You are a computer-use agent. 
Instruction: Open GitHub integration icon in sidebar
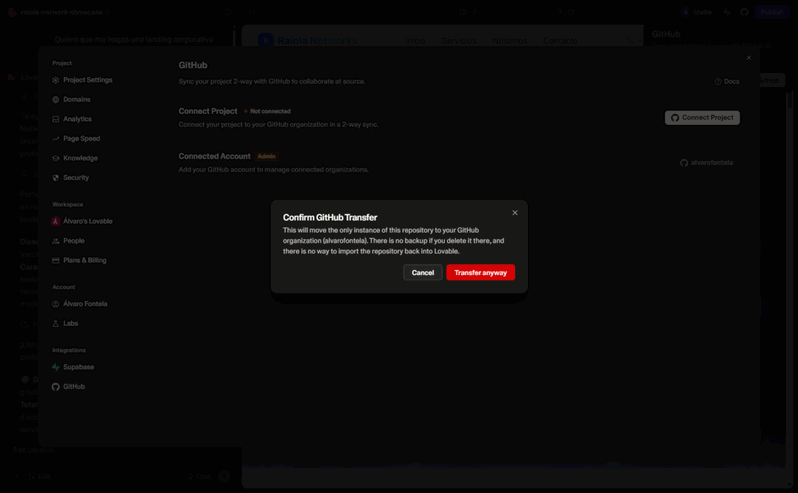[55, 387]
